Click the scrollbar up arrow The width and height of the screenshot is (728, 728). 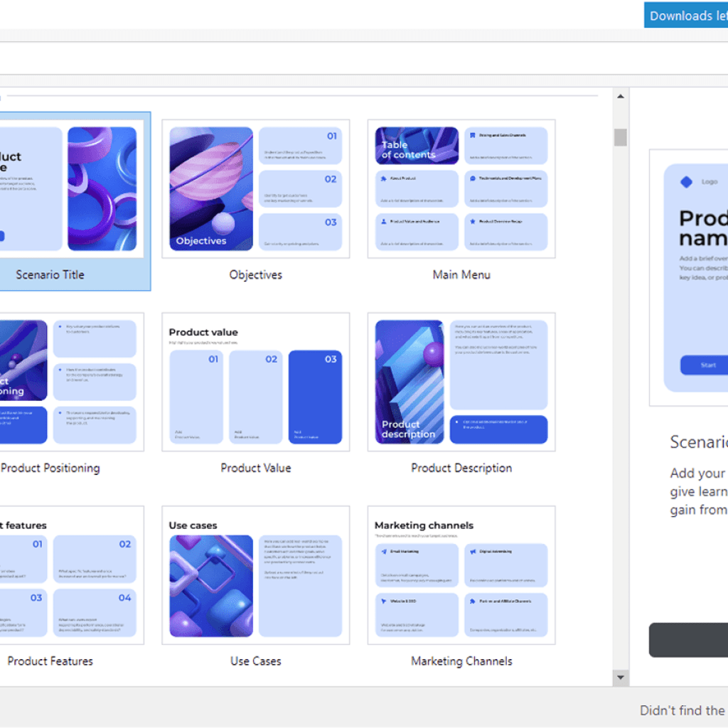620,97
